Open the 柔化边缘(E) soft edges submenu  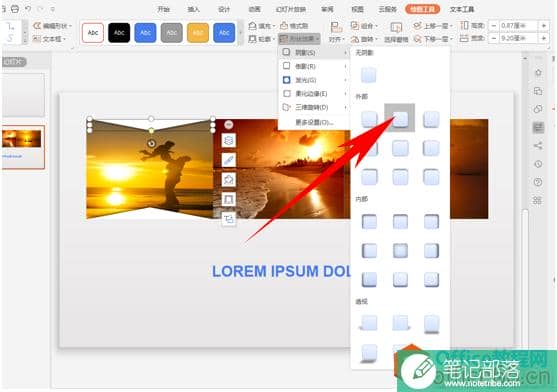coord(314,94)
